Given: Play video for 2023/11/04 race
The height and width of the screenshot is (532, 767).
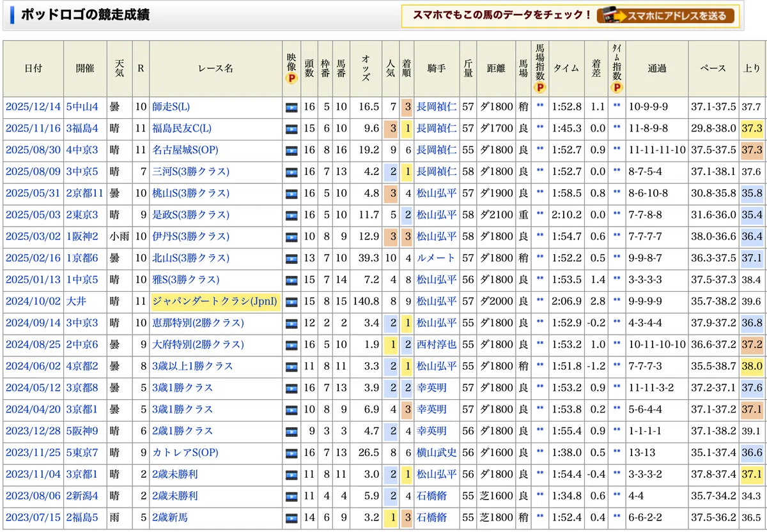Looking at the screenshot, I should [291, 475].
